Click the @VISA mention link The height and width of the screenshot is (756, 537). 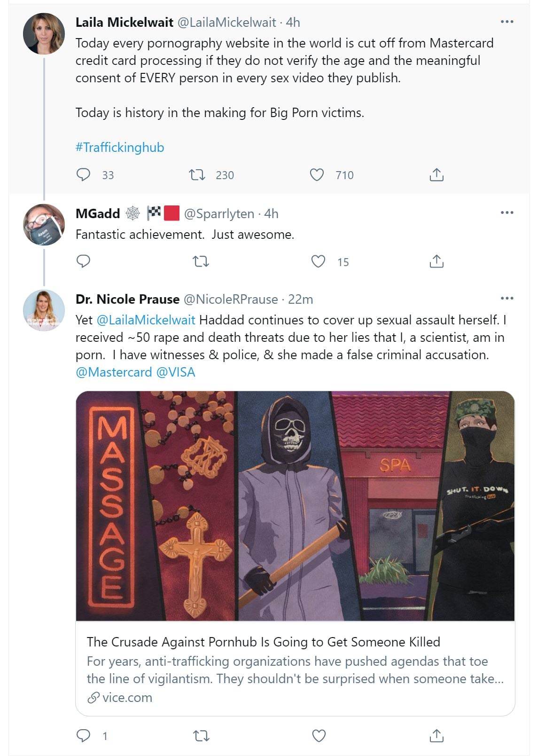(x=175, y=372)
